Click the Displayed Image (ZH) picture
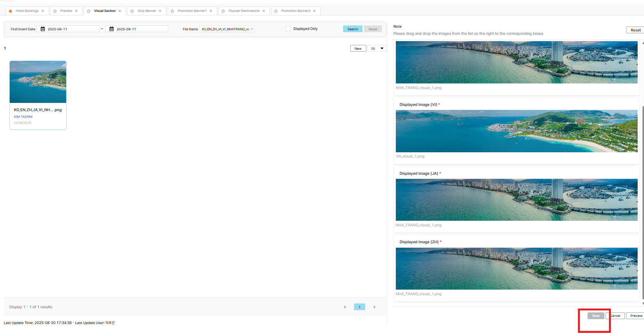The image size is (644, 333). [517, 269]
